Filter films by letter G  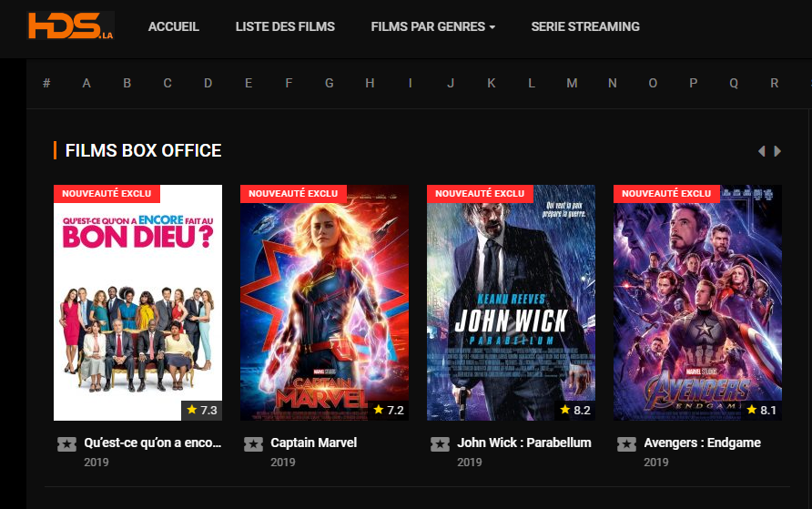click(330, 83)
